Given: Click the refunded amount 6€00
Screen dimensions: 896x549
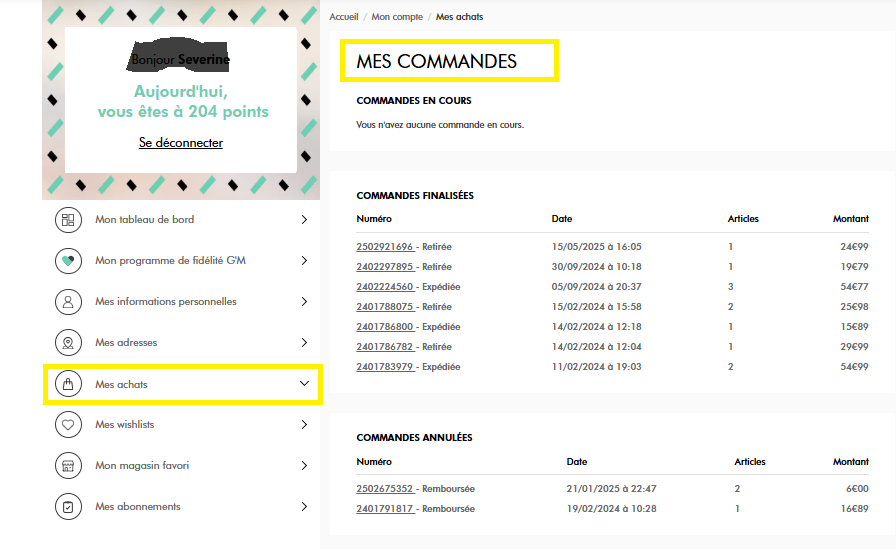Looking at the screenshot, I should pyautogui.click(x=857, y=489).
